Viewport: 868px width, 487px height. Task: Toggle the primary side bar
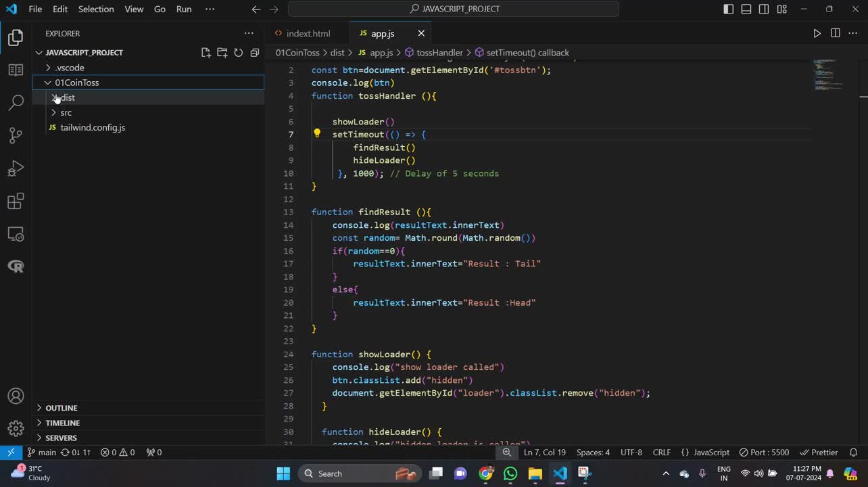tap(728, 9)
